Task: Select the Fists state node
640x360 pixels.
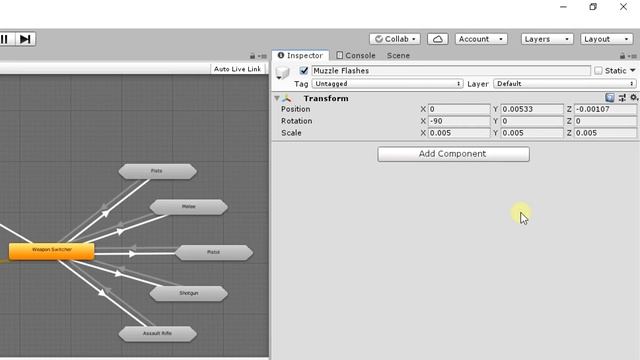Action: [157, 171]
